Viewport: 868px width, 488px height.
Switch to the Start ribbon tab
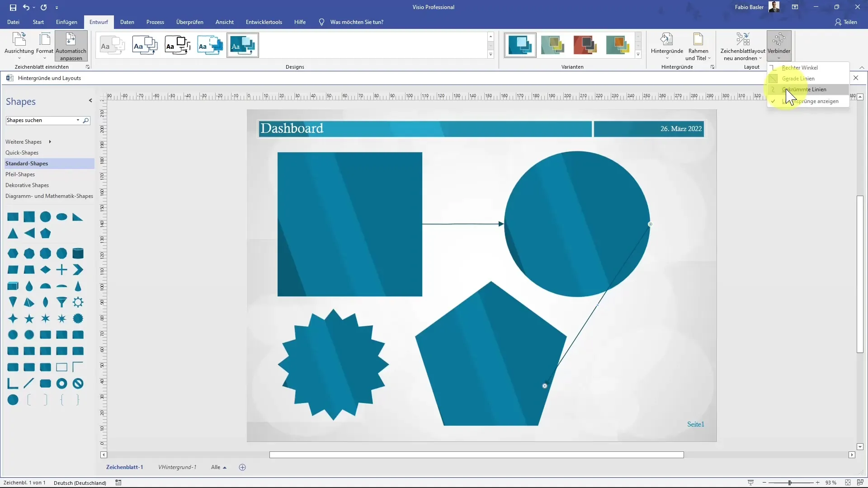(x=38, y=22)
